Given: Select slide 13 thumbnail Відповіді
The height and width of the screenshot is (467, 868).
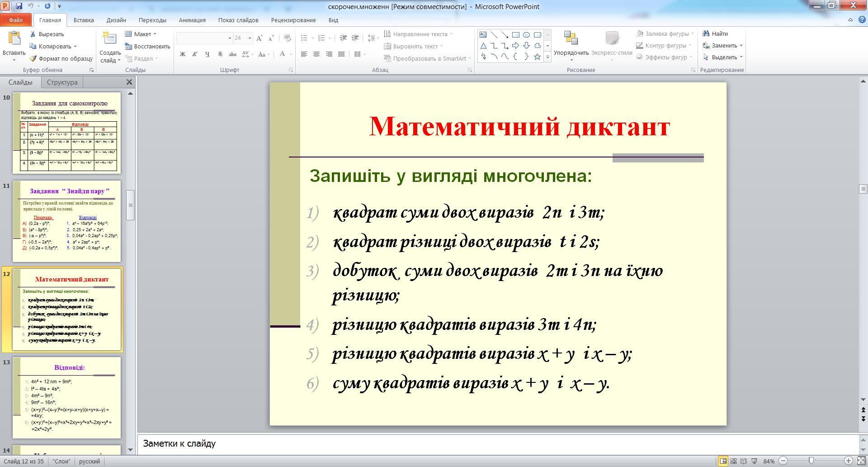Looking at the screenshot, I should (x=67, y=398).
